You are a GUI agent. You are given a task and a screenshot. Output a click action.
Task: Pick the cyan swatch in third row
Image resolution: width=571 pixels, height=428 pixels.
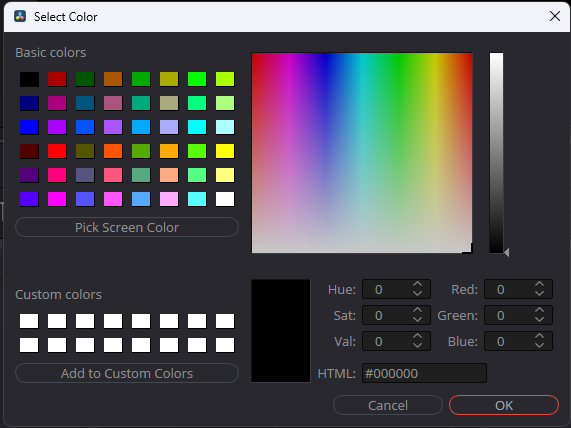point(197,127)
